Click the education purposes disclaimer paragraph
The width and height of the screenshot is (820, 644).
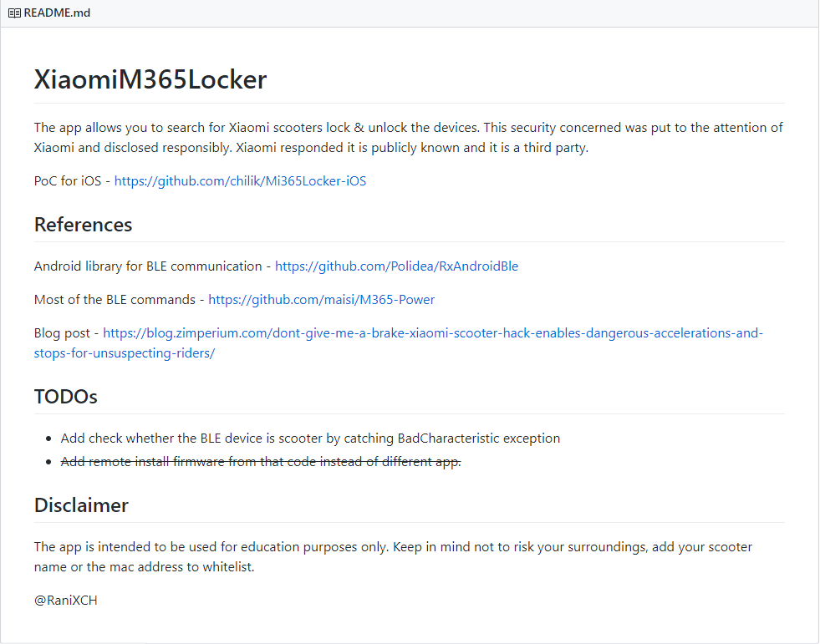pyautogui.click(x=393, y=556)
